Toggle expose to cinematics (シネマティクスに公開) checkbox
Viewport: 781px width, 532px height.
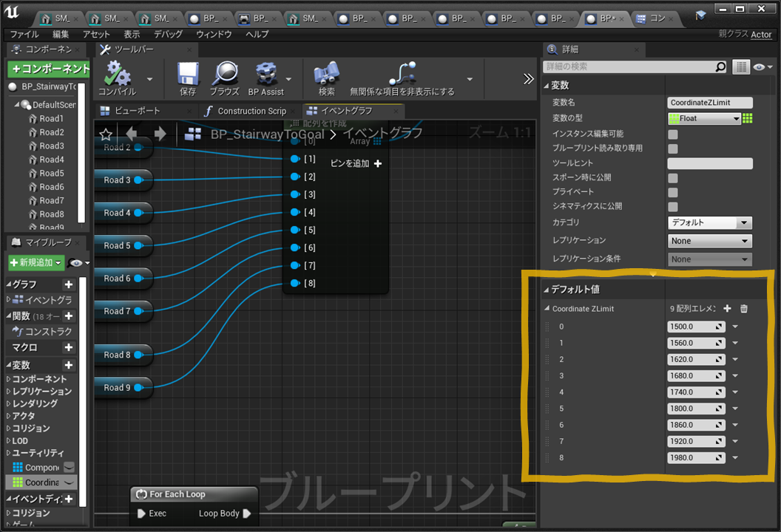[673, 207]
